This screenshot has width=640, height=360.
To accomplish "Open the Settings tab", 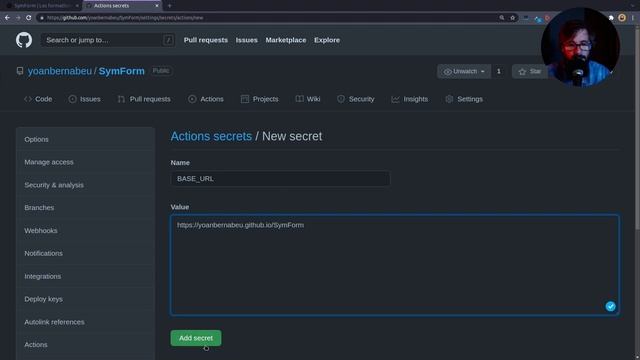I will 464,99.
